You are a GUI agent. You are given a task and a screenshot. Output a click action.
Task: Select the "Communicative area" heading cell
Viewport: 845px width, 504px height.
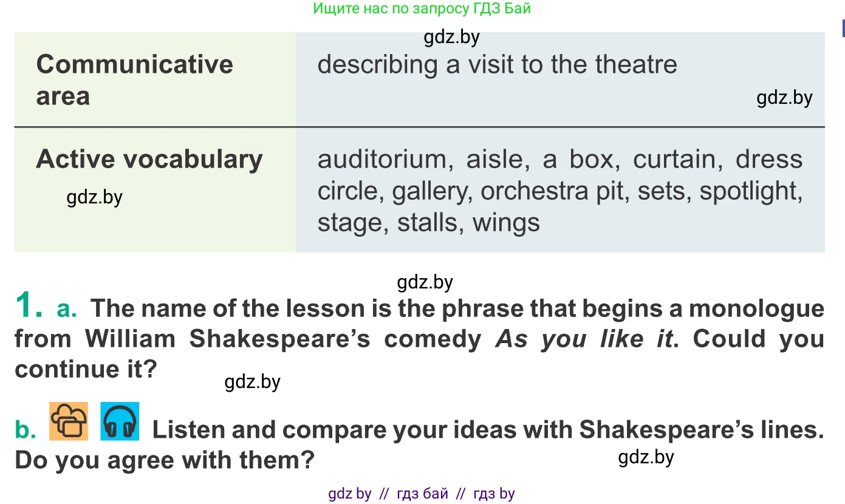[134, 80]
